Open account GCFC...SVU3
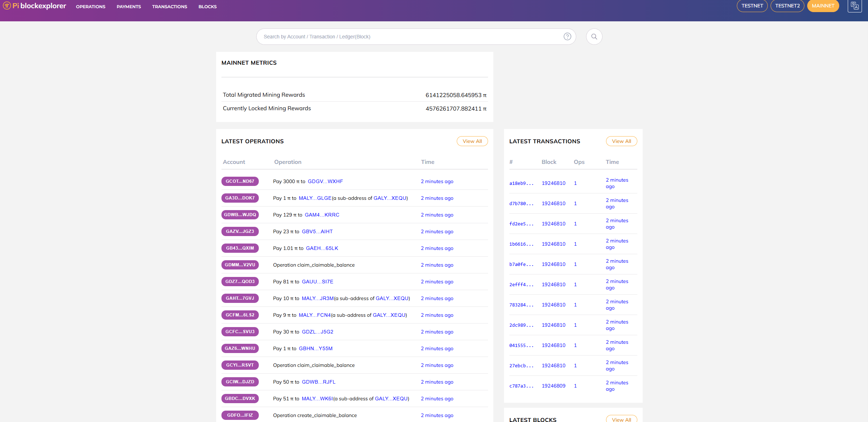 (x=240, y=332)
